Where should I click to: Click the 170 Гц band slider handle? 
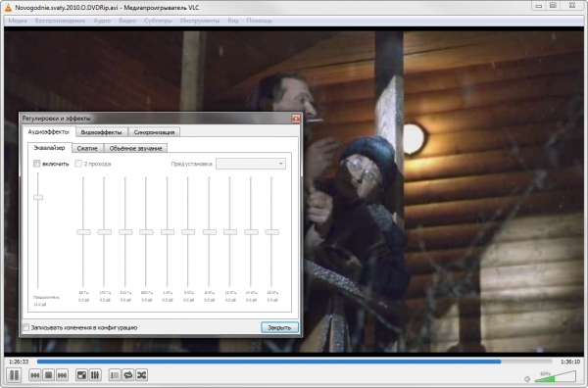click(104, 232)
